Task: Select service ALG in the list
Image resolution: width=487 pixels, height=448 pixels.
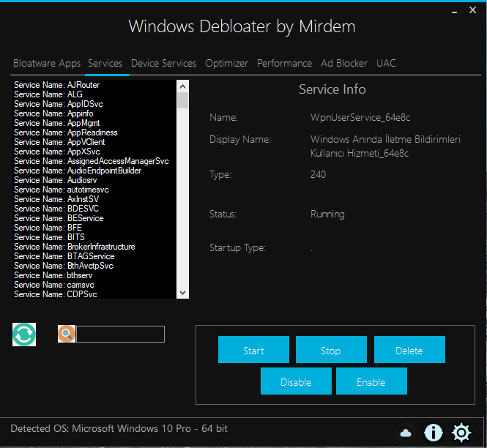Action: click(94, 94)
